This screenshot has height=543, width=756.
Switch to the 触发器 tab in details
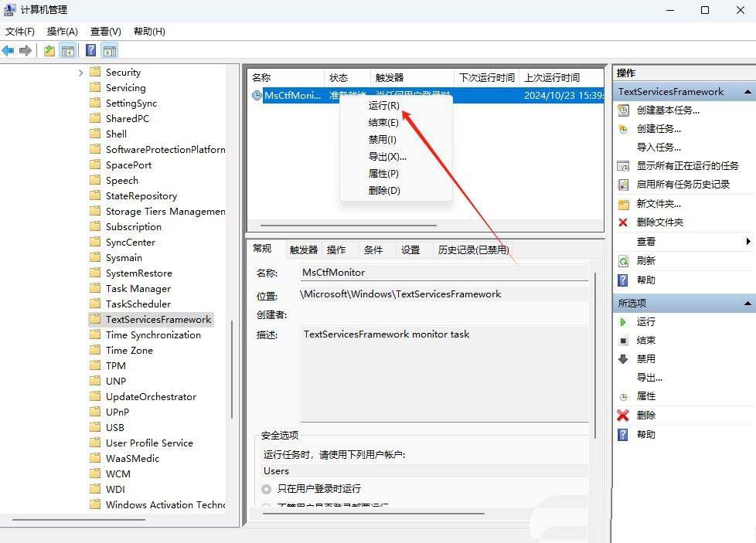point(304,249)
